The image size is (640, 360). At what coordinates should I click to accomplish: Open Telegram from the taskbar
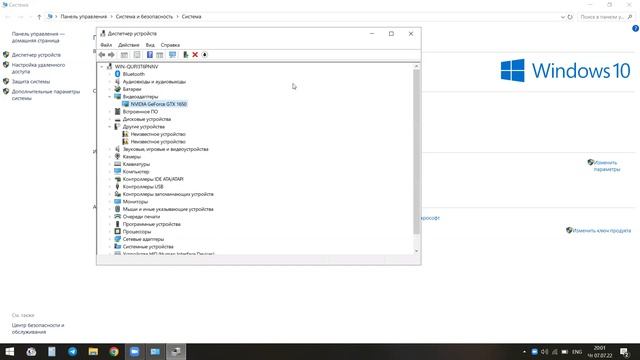point(73,351)
